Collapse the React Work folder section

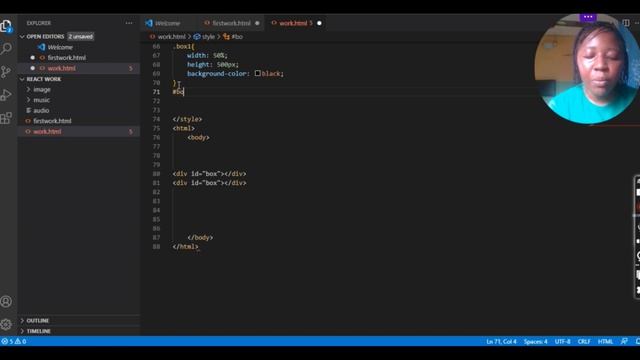coord(22,79)
